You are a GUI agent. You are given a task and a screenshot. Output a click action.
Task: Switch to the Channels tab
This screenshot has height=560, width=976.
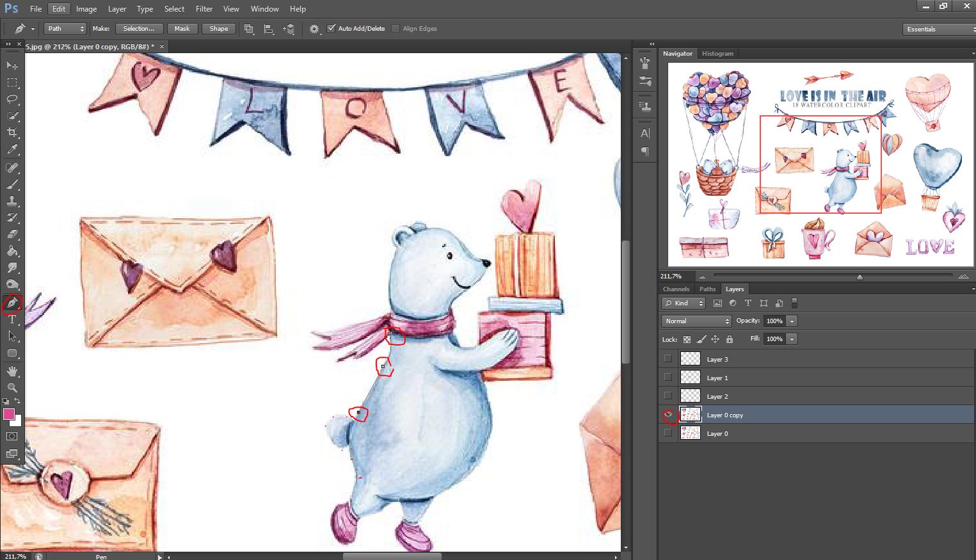[676, 289]
